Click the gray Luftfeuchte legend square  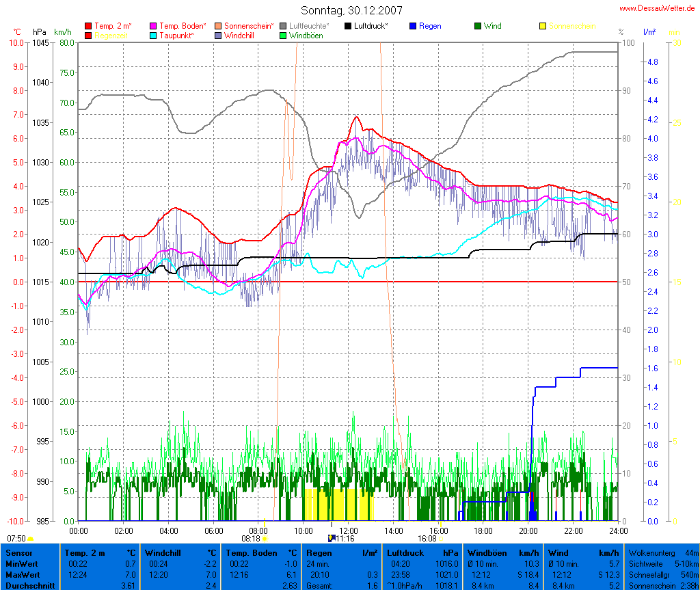(283, 27)
